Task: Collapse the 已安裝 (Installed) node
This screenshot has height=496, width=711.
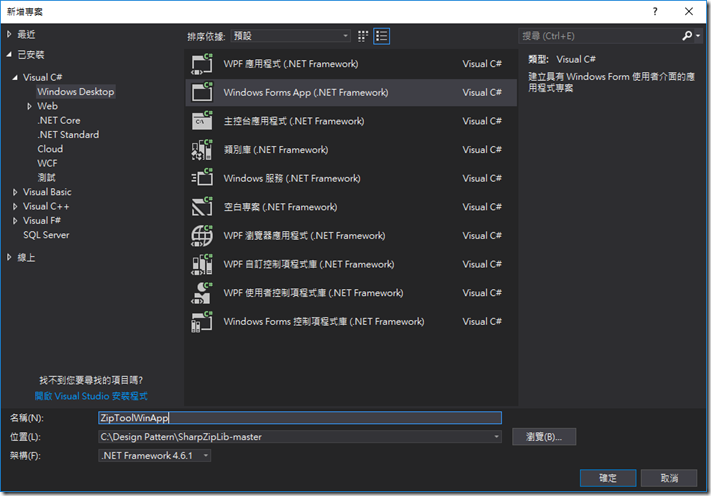Action: coord(9,54)
